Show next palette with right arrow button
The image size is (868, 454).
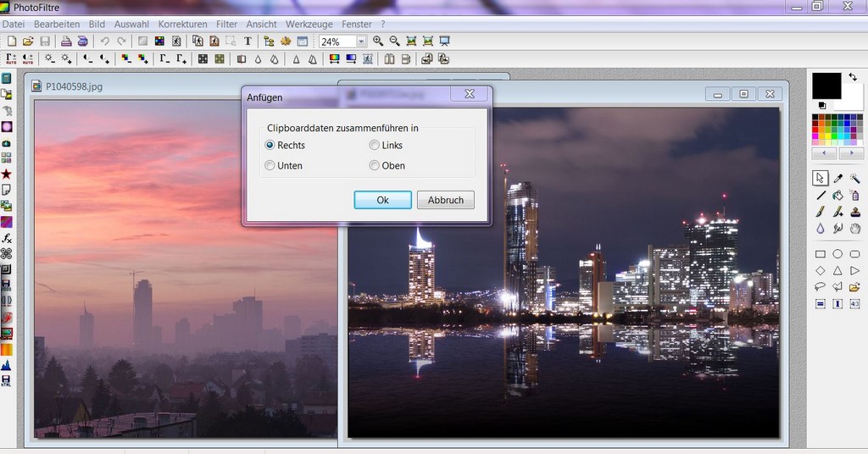tap(851, 153)
